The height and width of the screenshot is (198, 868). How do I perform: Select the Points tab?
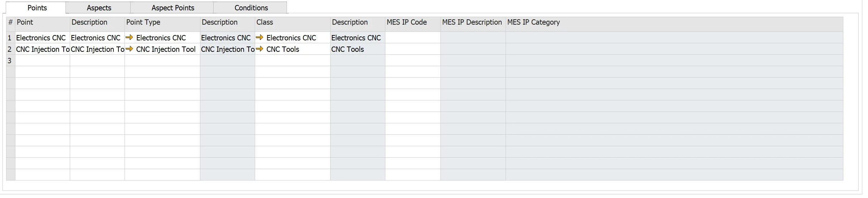coord(37,8)
